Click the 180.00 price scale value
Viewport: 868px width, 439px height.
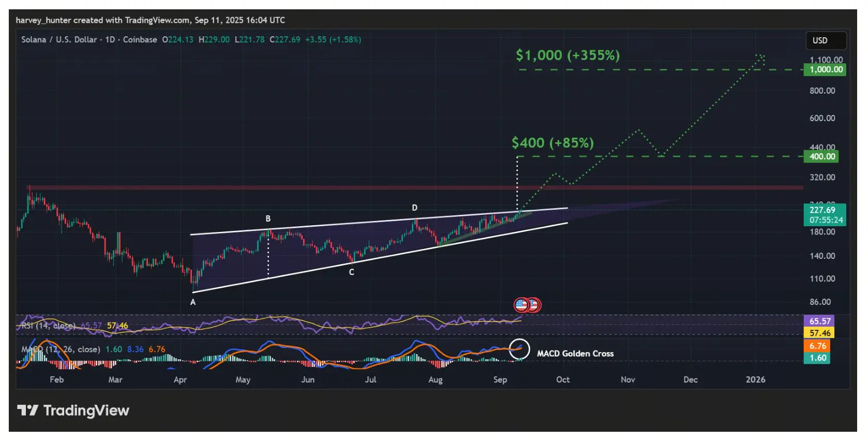[x=822, y=231]
